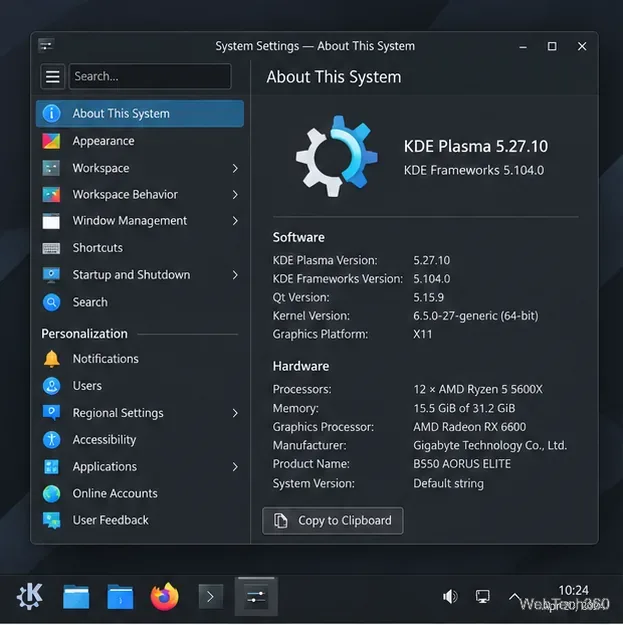Open the Appearance settings
This screenshot has height=625, width=623.
[140, 141]
